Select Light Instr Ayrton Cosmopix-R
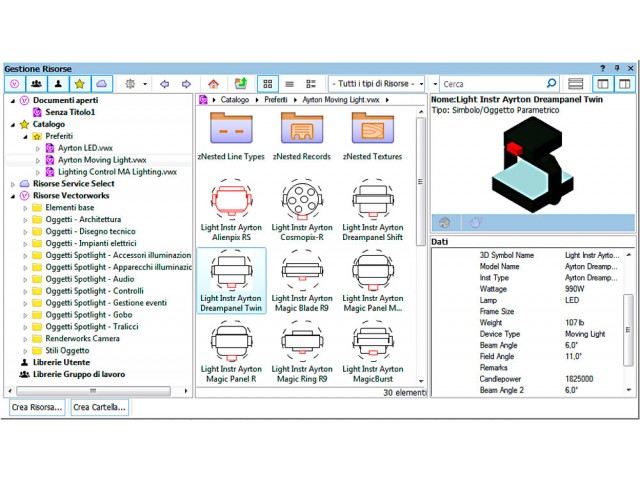Screen dimensions: 640x480 (302, 210)
